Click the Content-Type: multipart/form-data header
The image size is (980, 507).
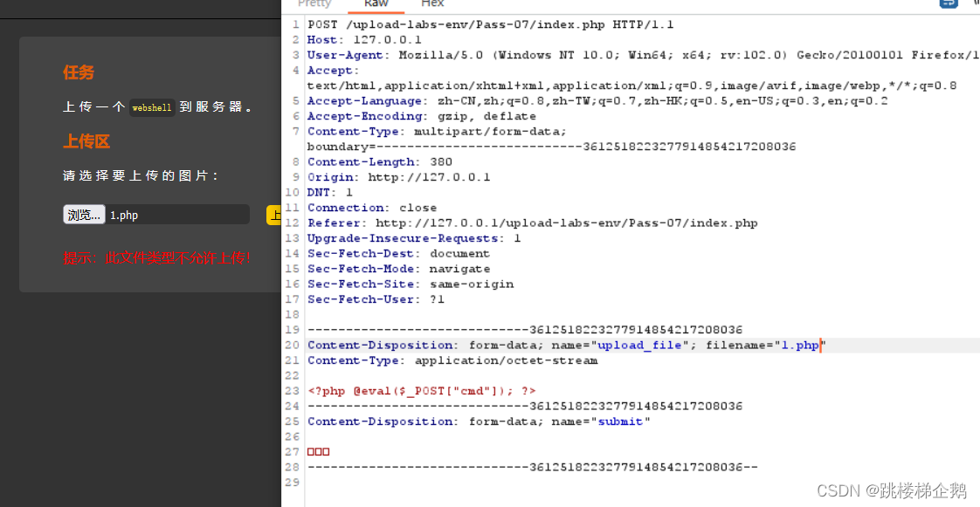(437, 132)
